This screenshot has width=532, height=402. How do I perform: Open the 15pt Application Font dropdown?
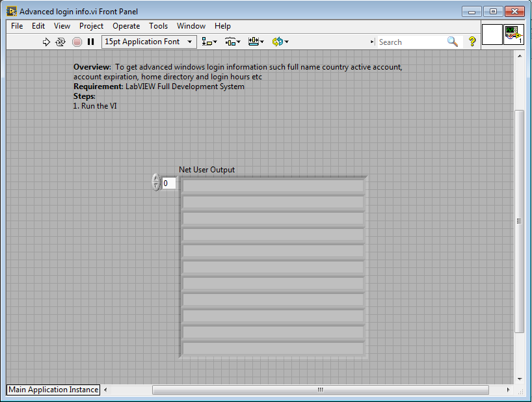[149, 42]
